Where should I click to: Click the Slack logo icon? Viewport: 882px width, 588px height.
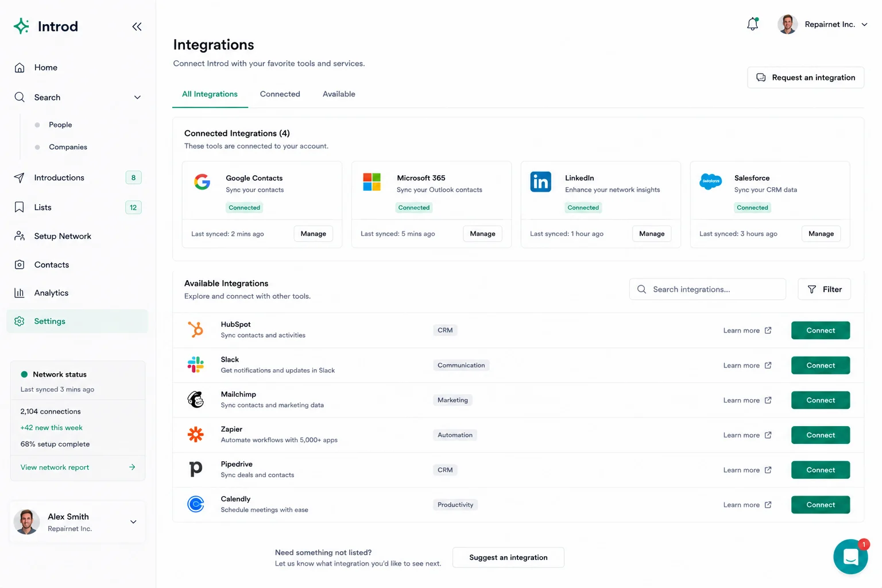tap(196, 365)
